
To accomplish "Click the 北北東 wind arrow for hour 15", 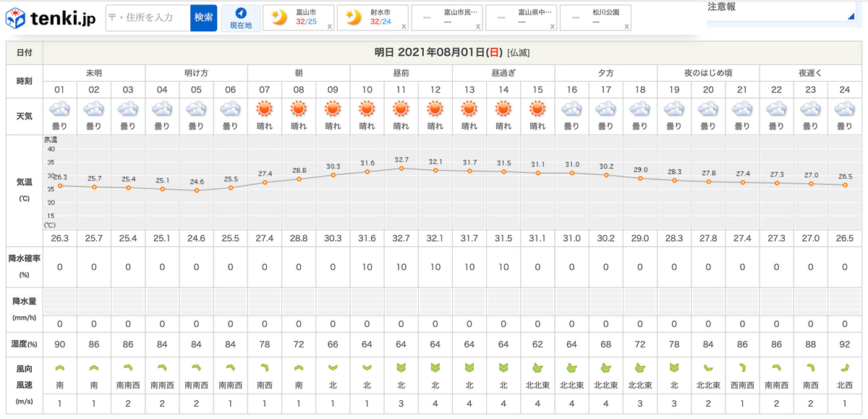I will [x=537, y=368].
